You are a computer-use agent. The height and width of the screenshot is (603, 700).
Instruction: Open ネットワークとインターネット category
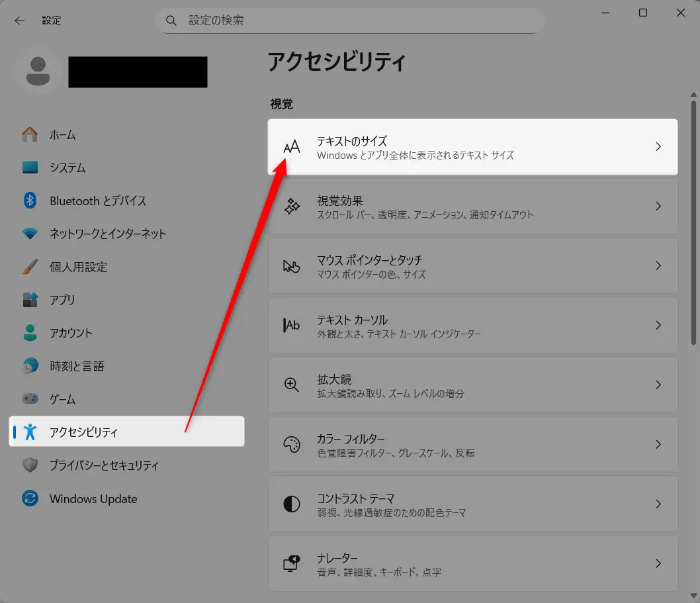[x=126, y=234]
